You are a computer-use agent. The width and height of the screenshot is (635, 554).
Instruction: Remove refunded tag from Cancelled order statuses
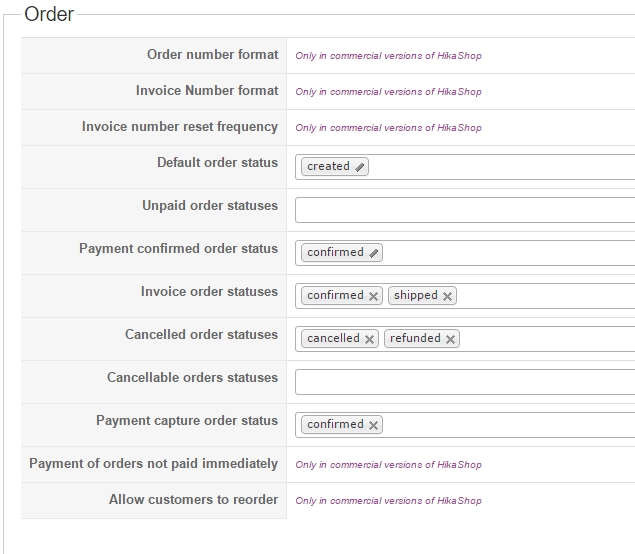[450, 339]
